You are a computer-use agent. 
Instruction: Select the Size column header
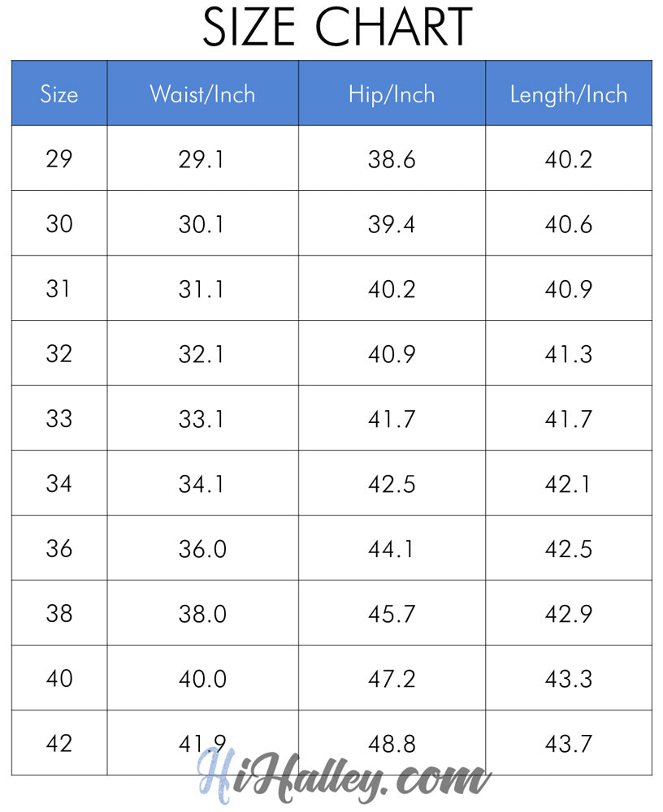59,94
